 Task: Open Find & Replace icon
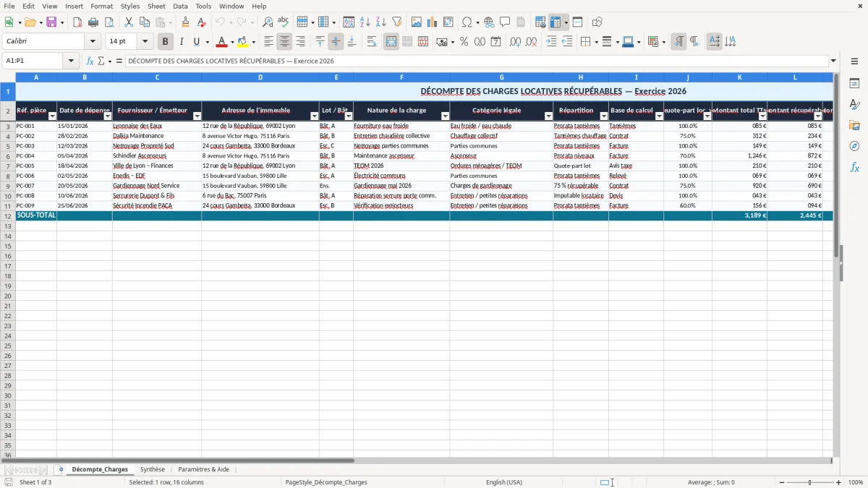coord(268,22)
